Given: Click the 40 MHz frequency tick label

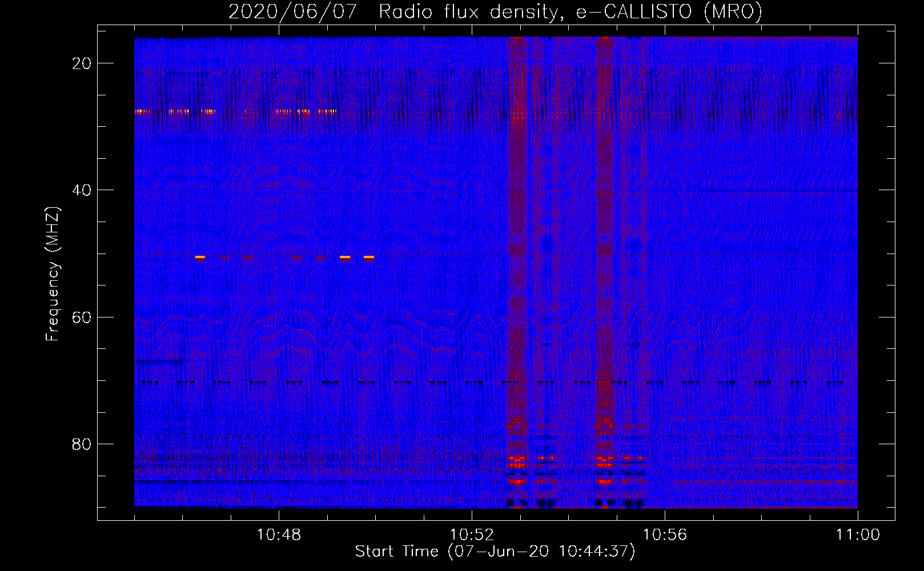Looking at the screenshot, I should (x=82, y=190).
